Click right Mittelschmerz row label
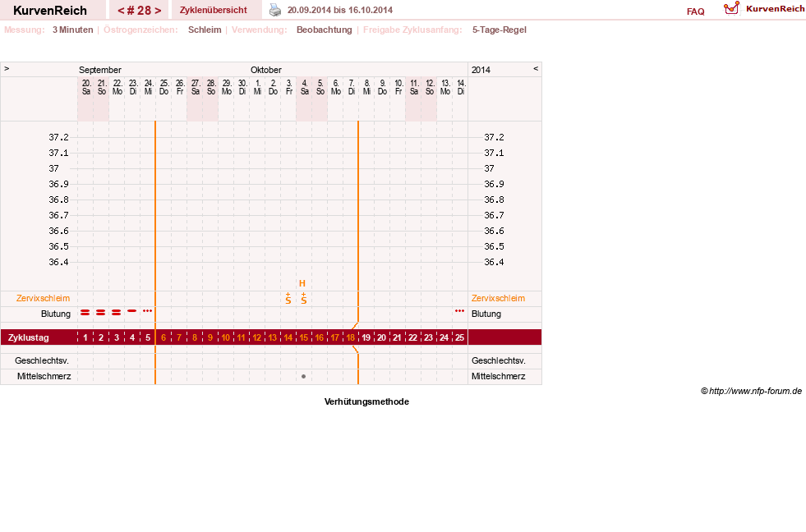Image resolution: width=806 pixels, height=532 pixels. (x=499, y=376)
